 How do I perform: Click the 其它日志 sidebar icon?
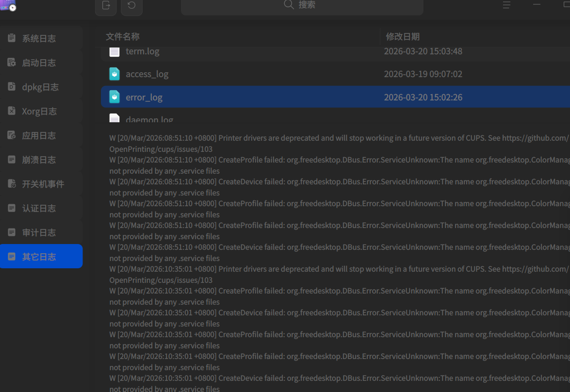[x=12, y=256]
